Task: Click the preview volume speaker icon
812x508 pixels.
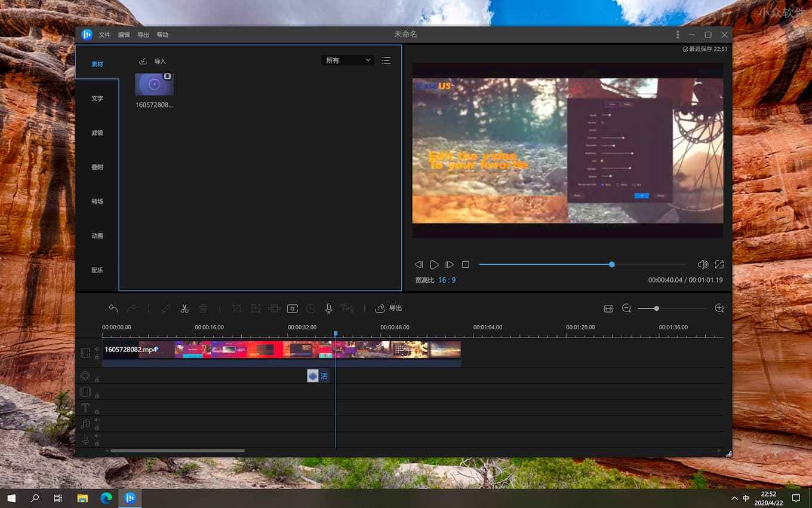Action: 703,264
